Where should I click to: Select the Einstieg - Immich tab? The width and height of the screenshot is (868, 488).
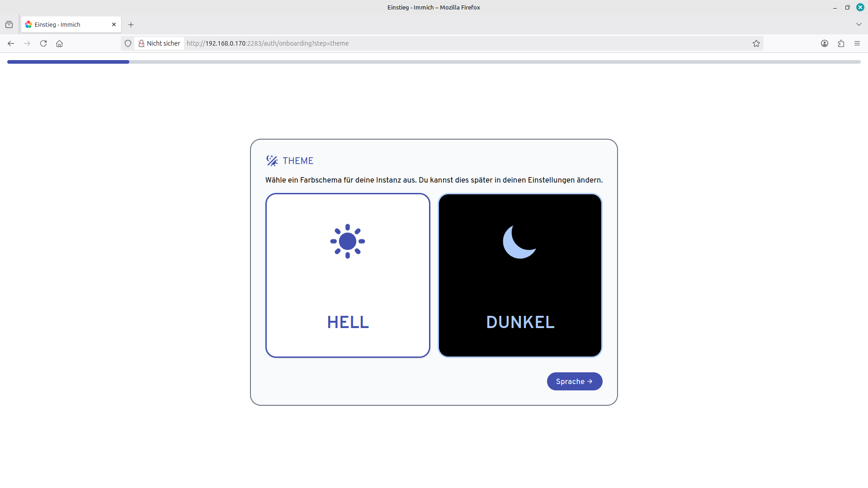click(x=71, y=24)
